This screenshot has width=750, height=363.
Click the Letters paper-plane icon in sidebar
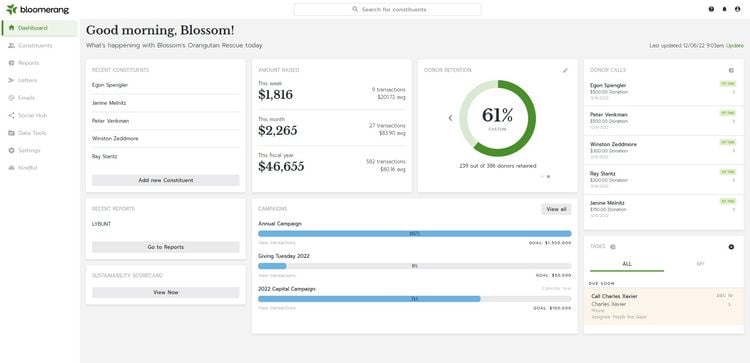pyautogui.click(x=11, y=80)
